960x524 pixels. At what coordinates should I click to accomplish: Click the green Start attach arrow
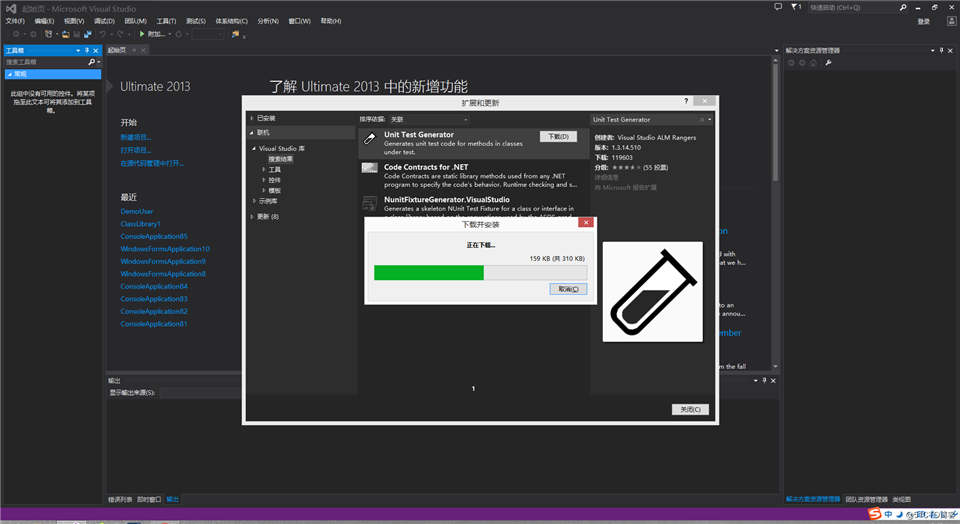pos(142,34)
